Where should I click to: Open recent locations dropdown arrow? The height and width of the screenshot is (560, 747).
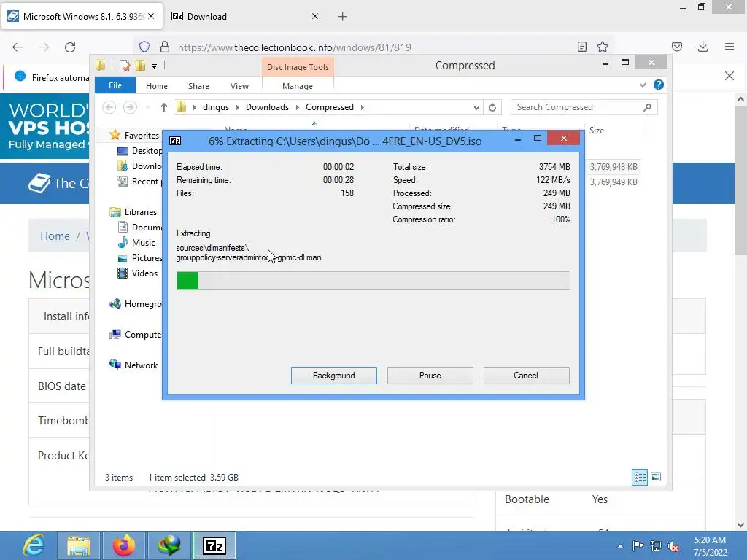[147, 107]
